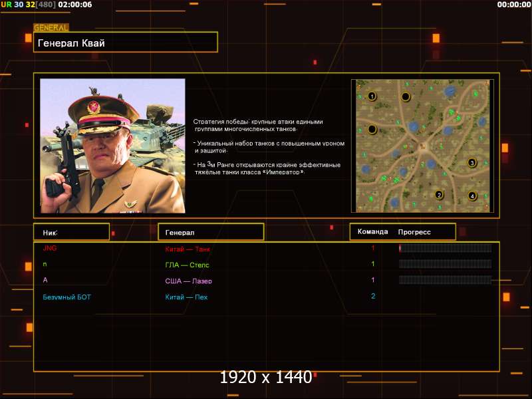Image resolution: width=532 pixels, height=399 pixels.
Task: Click the Китай — Пех general entry
Action: coord(186,297)
